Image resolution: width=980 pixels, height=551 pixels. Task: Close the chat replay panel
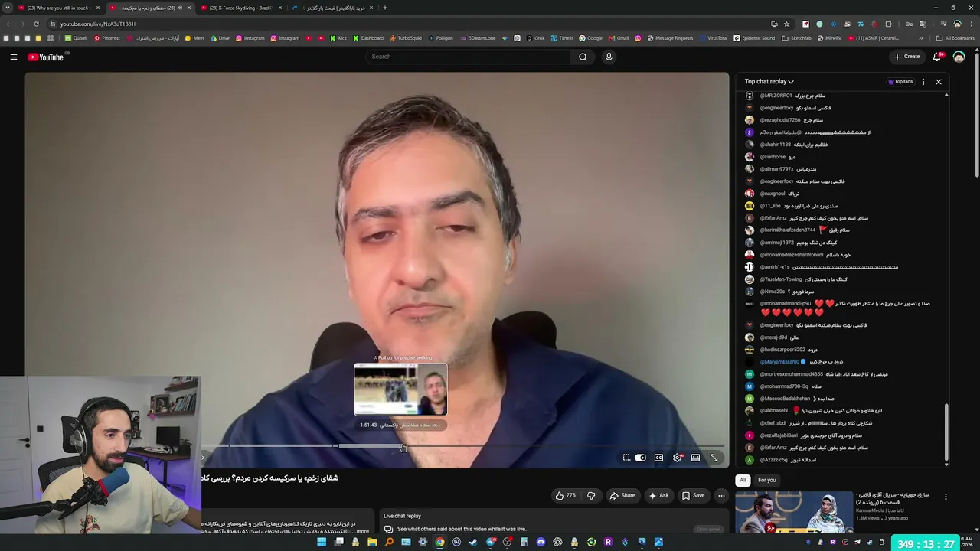pyautogui.click(x=939, y=82)
